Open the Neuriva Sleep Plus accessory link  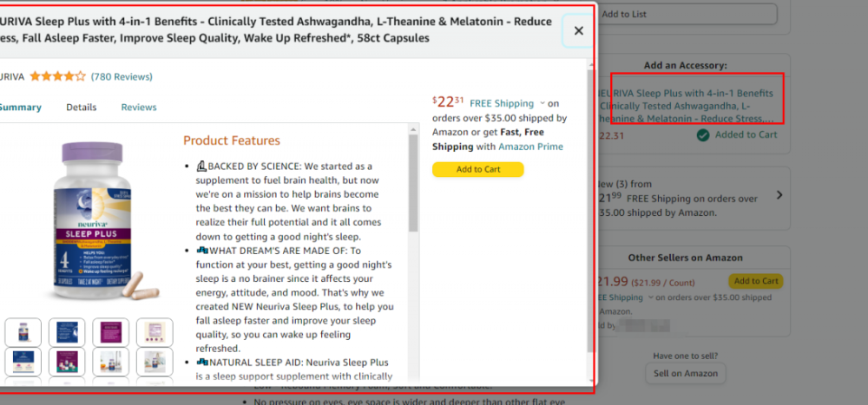[687, 106]
